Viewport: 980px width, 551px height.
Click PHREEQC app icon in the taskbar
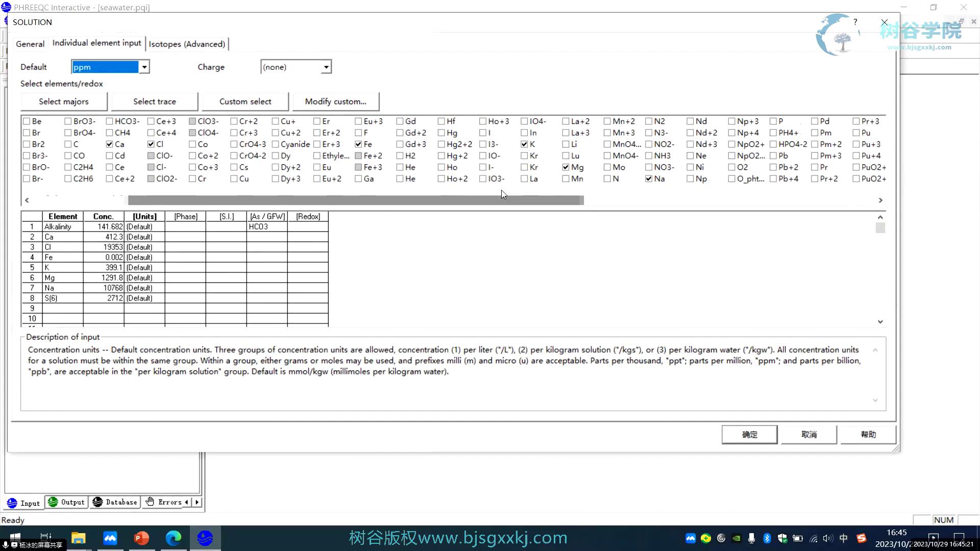205,538
